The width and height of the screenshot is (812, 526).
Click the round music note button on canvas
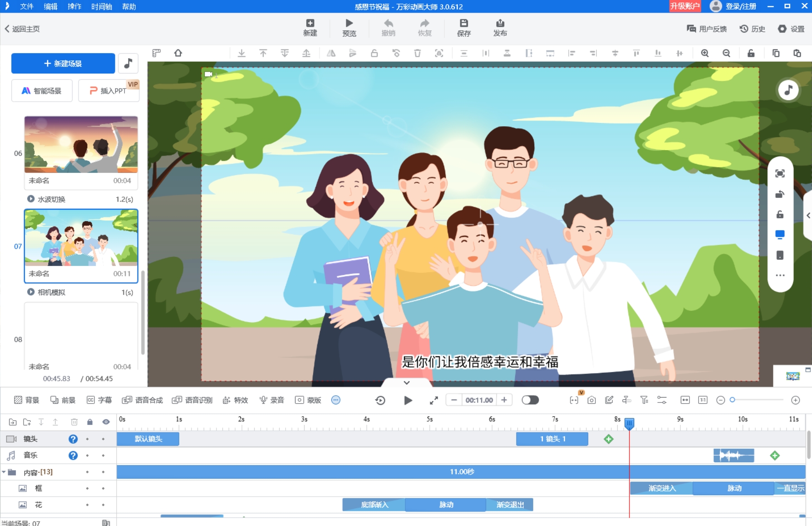pyautogui.click(x=788, y=90)
